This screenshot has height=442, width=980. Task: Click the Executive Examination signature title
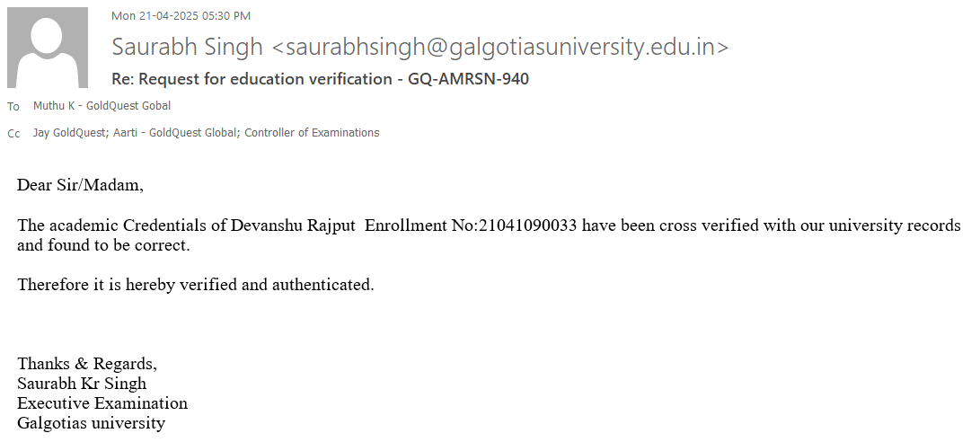click(x=102, y=403)
